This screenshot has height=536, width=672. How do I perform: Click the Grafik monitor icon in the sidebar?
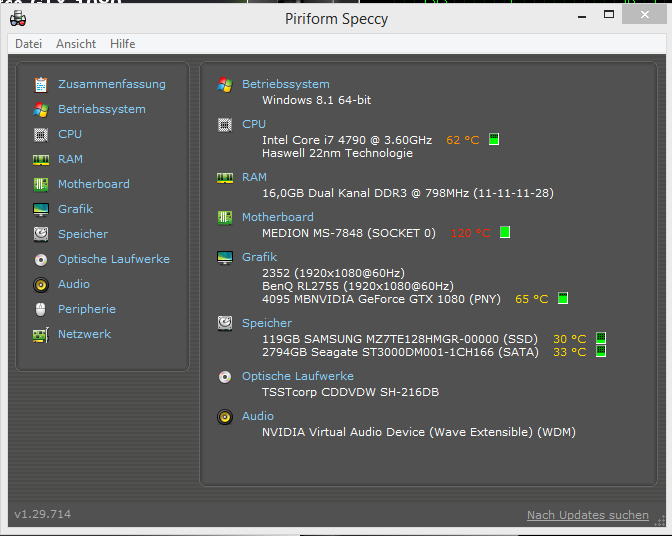[x=41, y=210]
